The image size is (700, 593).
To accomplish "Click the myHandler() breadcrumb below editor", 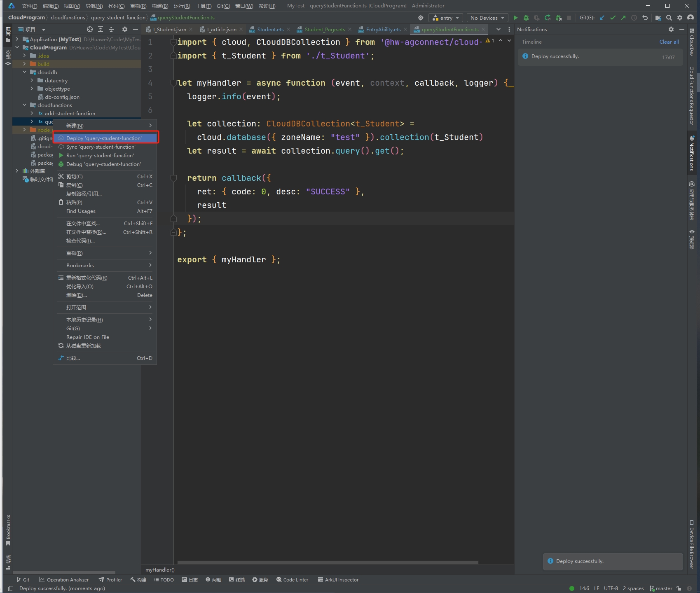I will [160, 570].
